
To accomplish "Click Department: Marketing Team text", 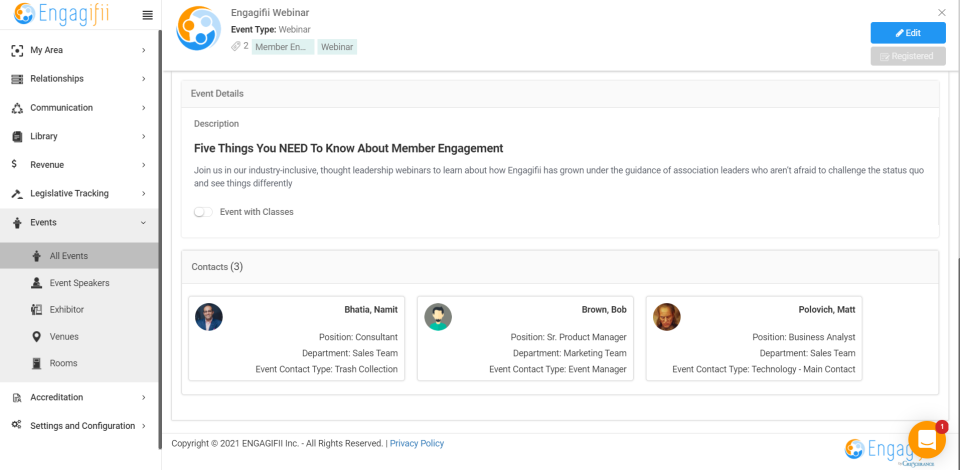I will [570, 353].
